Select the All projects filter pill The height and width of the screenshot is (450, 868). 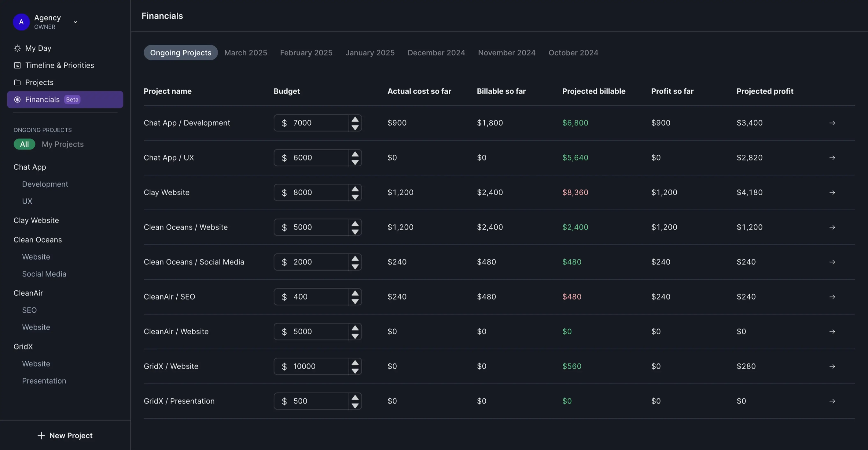coord(24,144)
